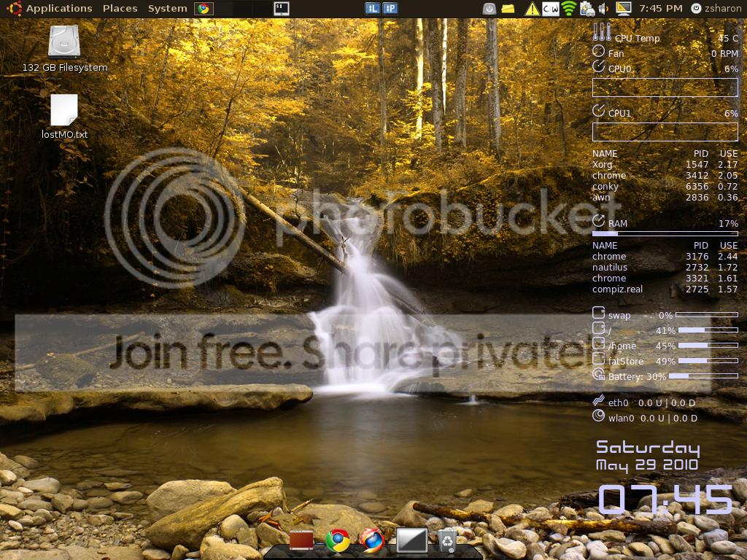Launch Google Chrome from the dock
Image resolution: width=747 pixels, height=560 pixels.
coord(337,540)
